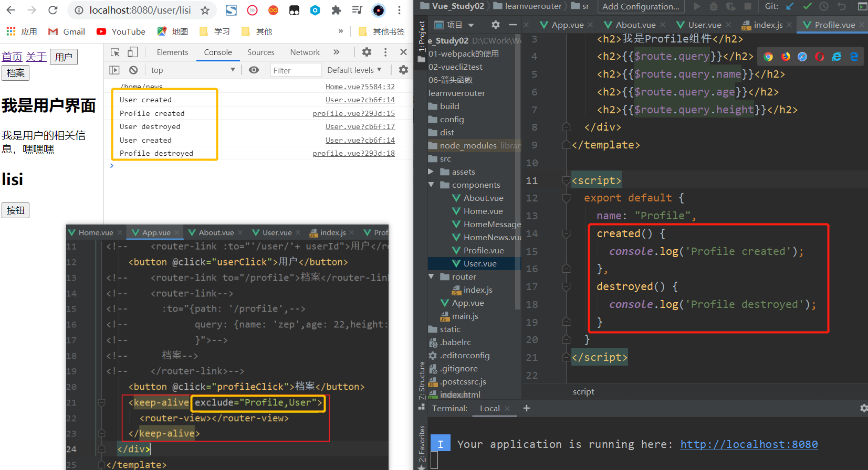Image resolution: width=868 pixels, height=470 pixels.
Task: Switch to the Sources tab
Action: 261,52
